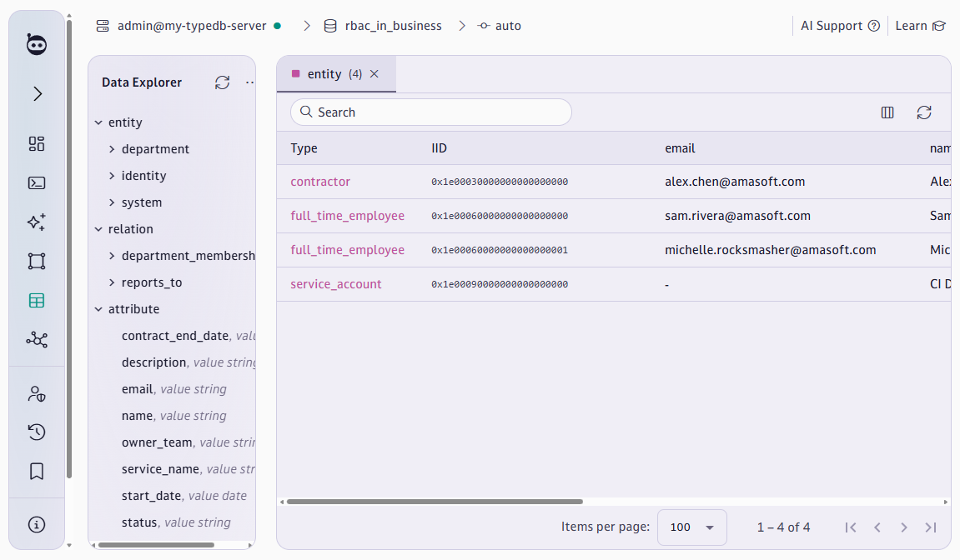Click the TypeDB bot logo icon
Viewport: 960px width, 560px height.
37,44
